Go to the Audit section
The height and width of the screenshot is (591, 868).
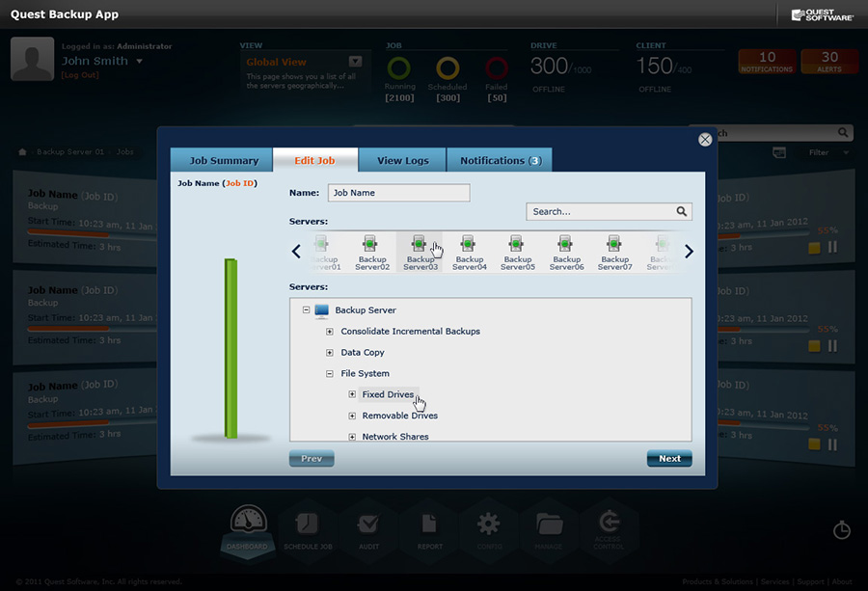click(x=368, y=529)
